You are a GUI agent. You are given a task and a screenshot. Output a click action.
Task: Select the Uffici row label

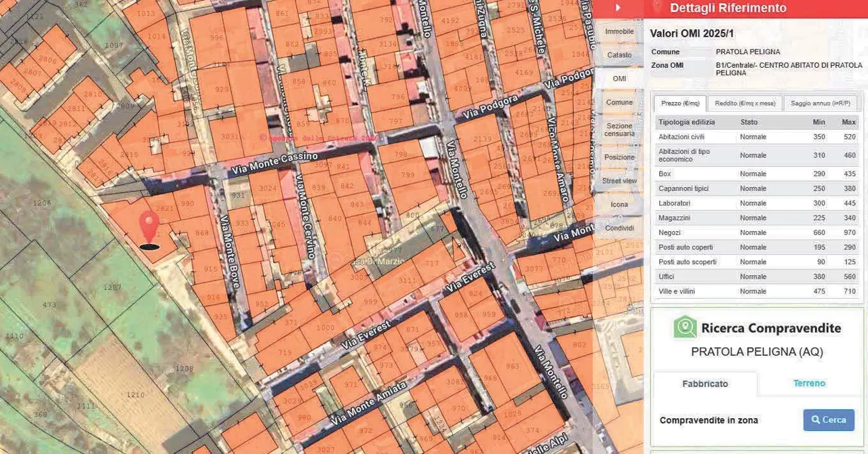pos(667,276)
